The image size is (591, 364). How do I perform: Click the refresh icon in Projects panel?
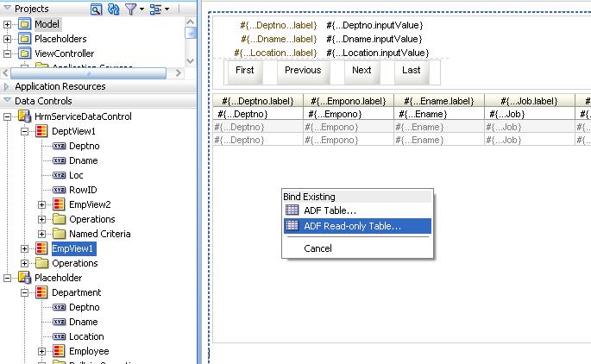114,9
